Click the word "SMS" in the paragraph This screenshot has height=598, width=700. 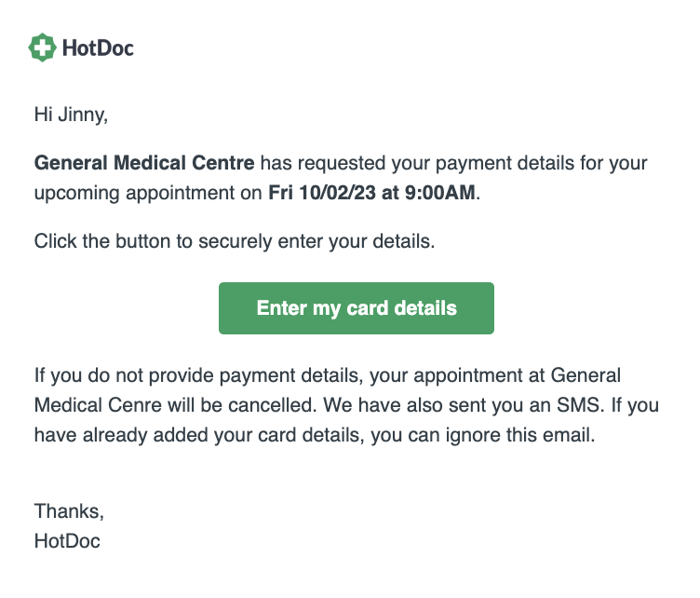click(x=578, y=405)
